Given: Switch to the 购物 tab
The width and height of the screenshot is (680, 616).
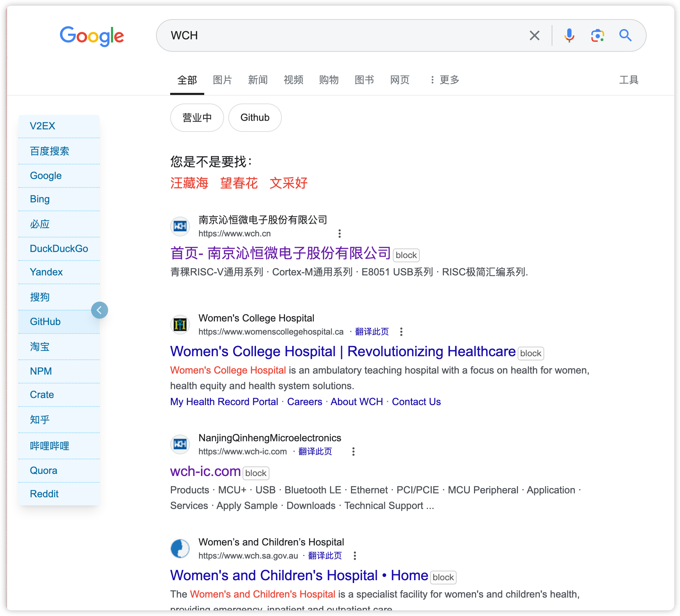Looking at the screenshot, I should coord(329,80).
